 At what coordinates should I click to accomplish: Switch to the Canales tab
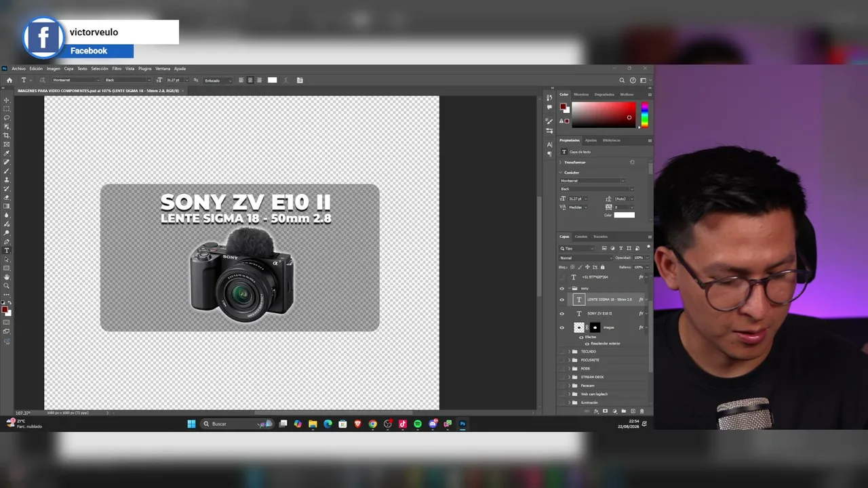[x=581, y=237]
